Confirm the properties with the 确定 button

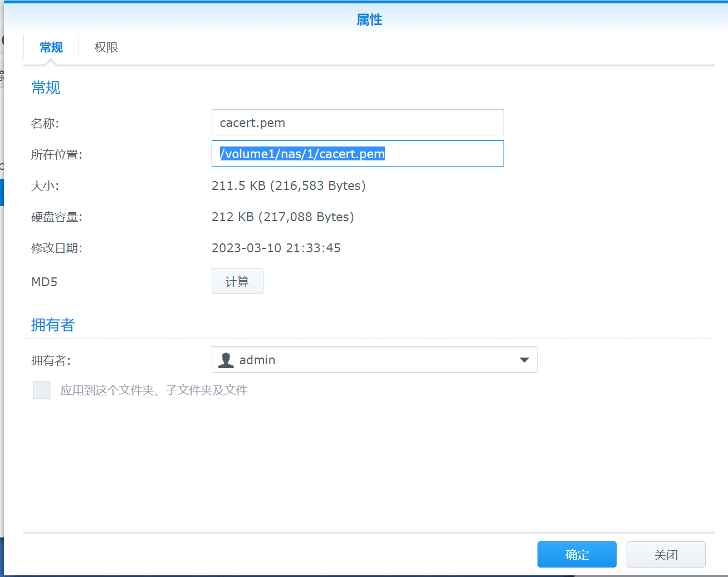point(576,554)
